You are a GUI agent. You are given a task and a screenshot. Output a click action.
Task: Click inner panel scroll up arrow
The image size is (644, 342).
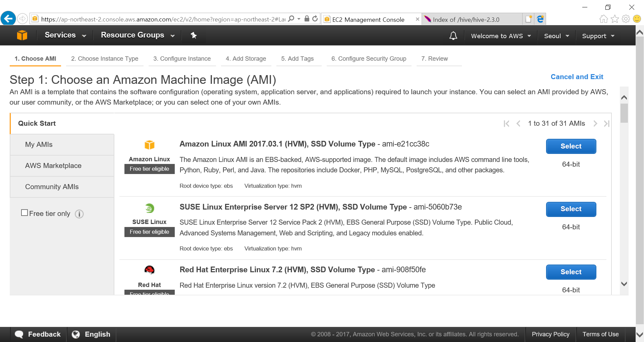tap(624, 98)
